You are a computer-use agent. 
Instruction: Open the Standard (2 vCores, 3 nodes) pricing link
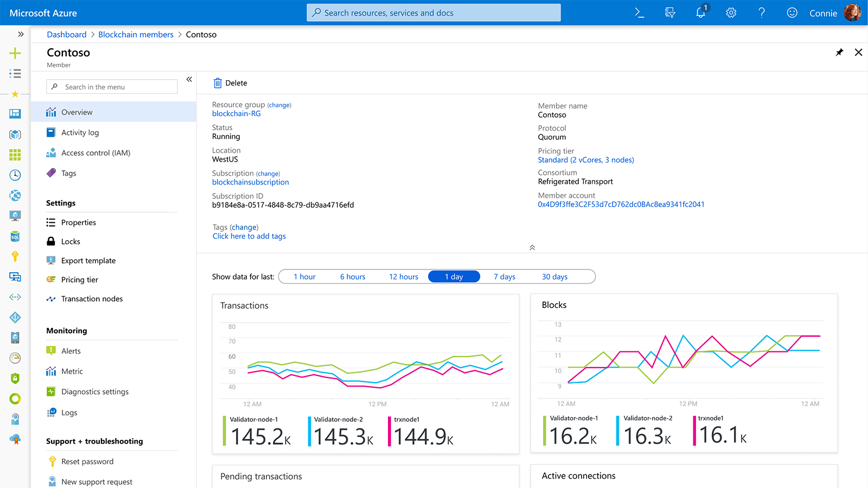click(586, 160)
